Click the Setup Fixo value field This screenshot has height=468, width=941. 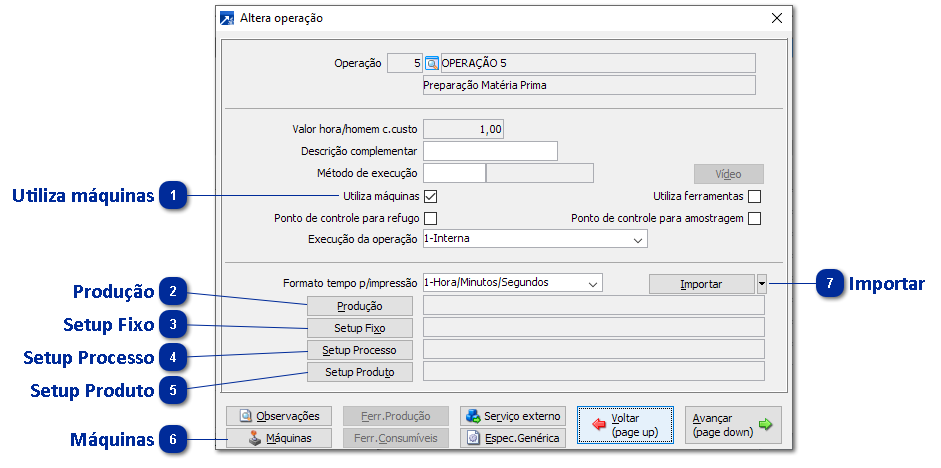point(594,328)
